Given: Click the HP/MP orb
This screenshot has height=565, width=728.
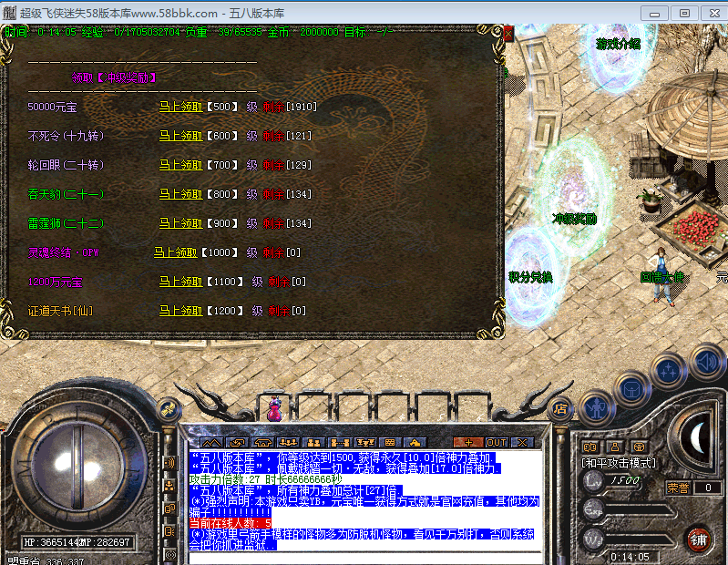Looking at the screenshot, I should tap(79, 466).
